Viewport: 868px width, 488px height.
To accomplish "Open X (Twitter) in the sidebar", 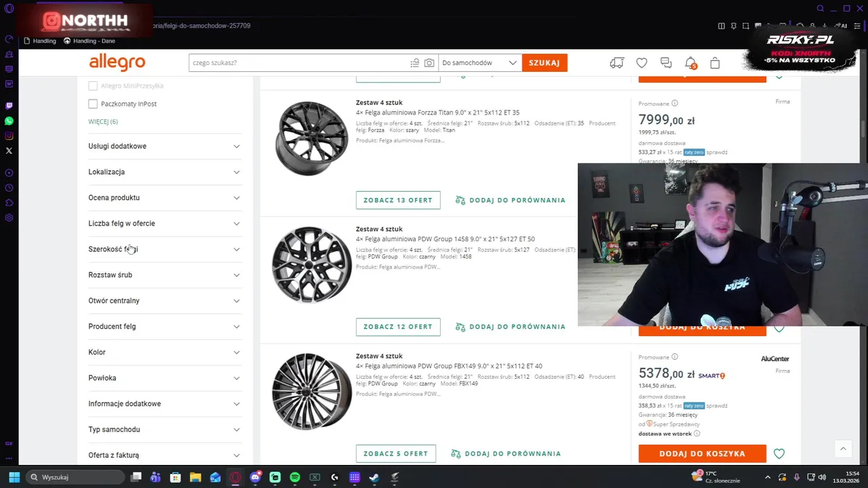I will 9,150.
